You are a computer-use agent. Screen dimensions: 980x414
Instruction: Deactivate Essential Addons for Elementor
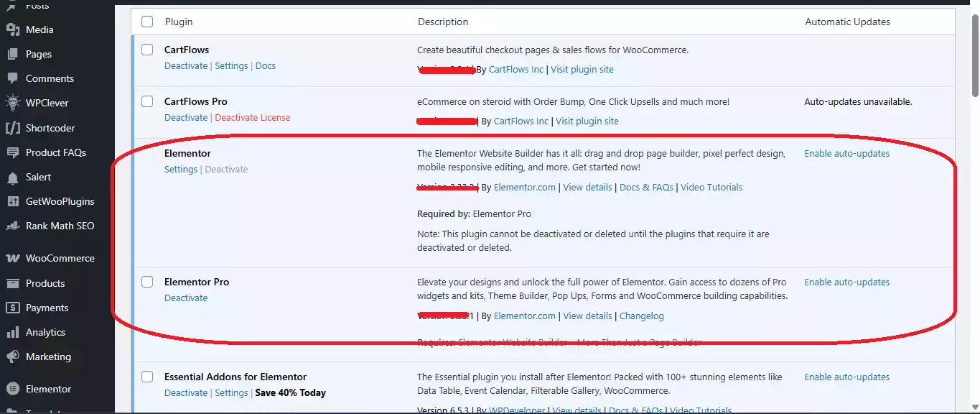(186, 392)
